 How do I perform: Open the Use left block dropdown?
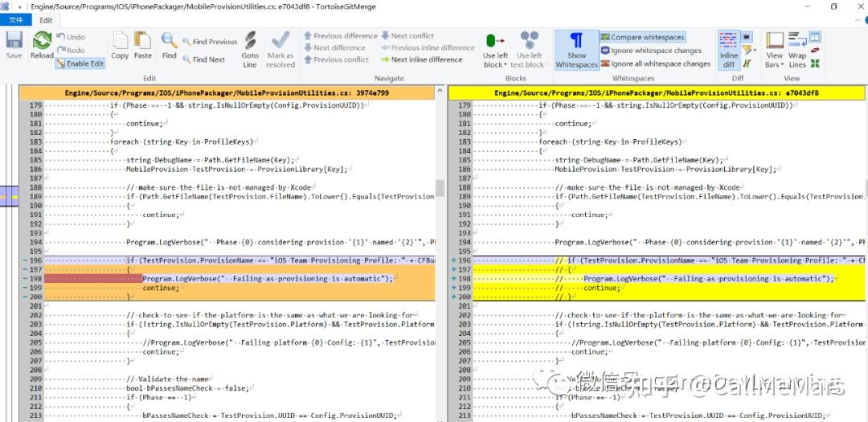point(495,50)
